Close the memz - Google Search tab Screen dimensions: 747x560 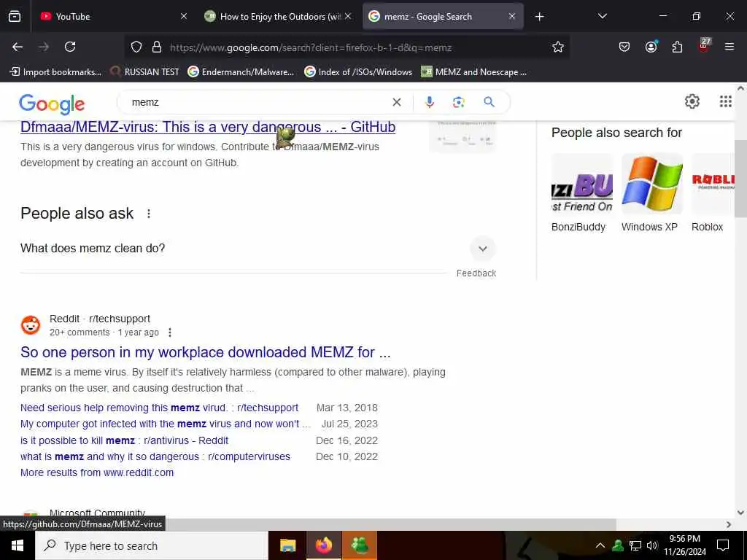click(x=511, y=16)
